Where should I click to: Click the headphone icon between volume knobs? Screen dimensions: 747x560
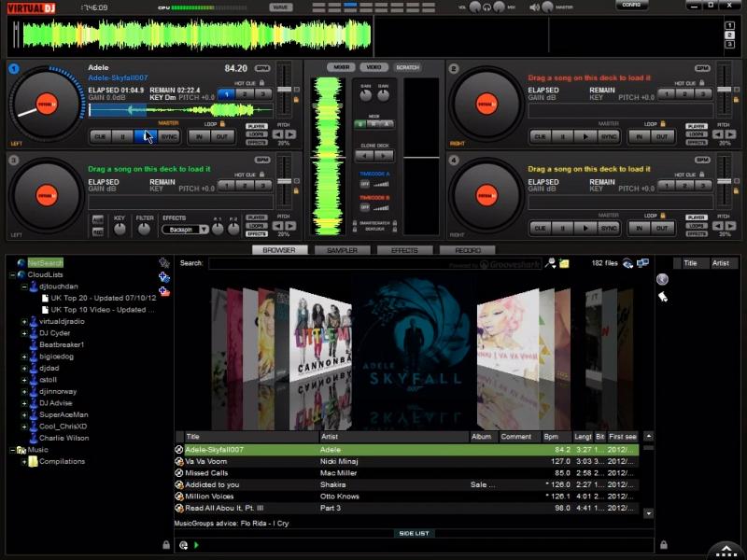click(486, 7)
